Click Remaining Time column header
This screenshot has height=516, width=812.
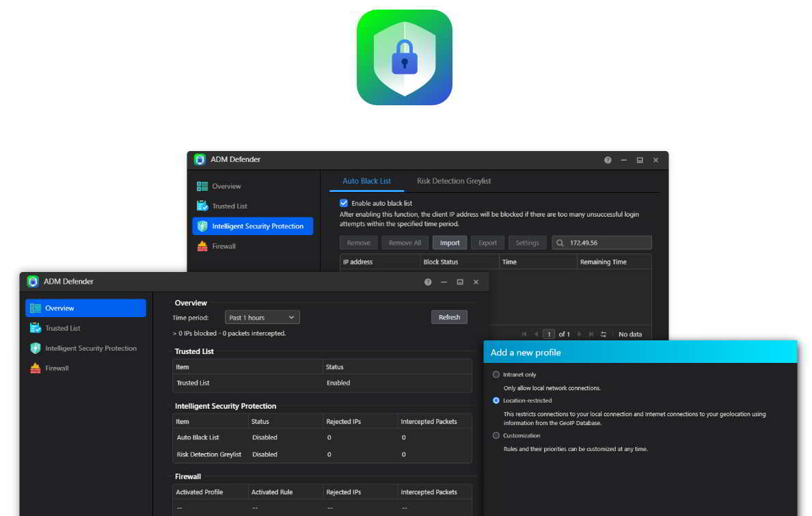[614, 262]
